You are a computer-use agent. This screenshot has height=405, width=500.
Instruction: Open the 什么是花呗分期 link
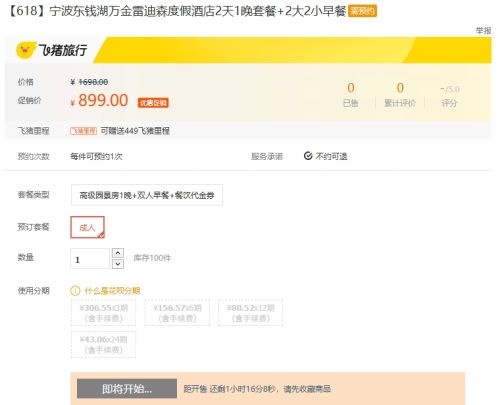(112, 291)
